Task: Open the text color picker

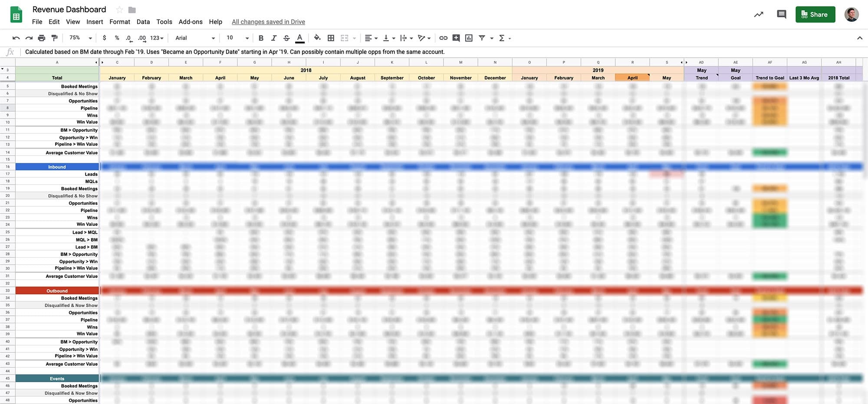Action: click(x=299, y=38)
